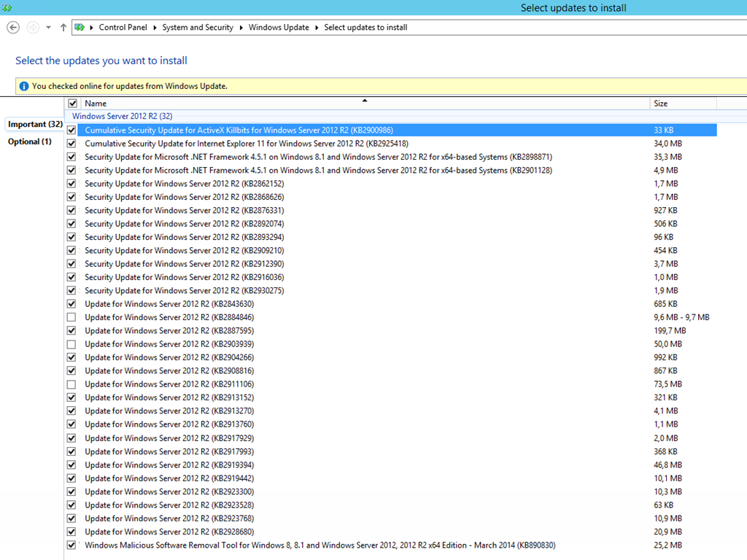Click the Back navigation arrow

coord(13,28)
